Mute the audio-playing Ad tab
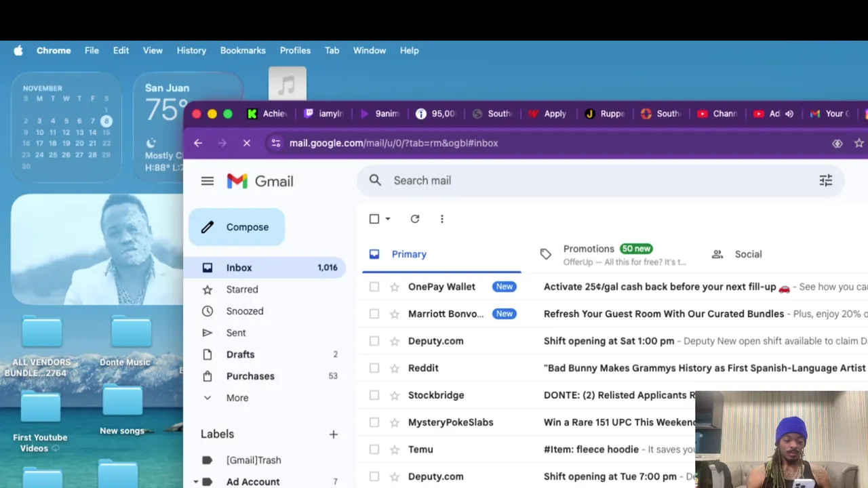The image size is (868, 488). click(789, 114)
